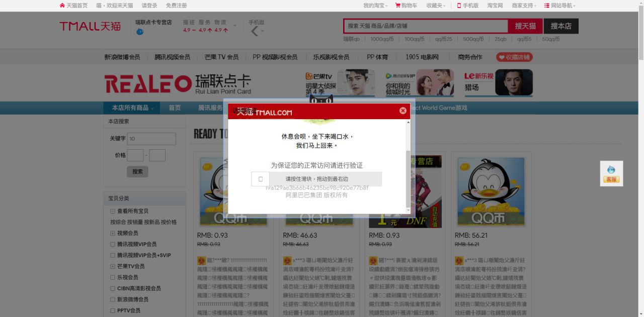Open 1905 电影网 menu item

coord(422,57)
